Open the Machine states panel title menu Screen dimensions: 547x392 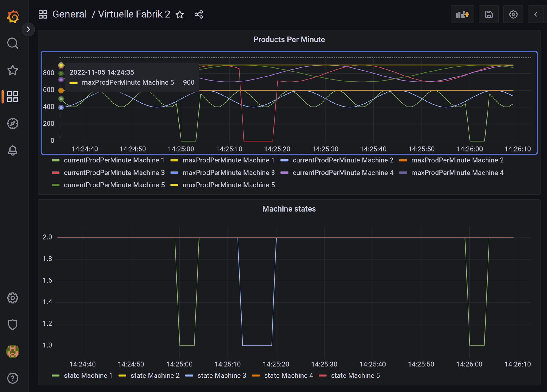click(289, 209)
